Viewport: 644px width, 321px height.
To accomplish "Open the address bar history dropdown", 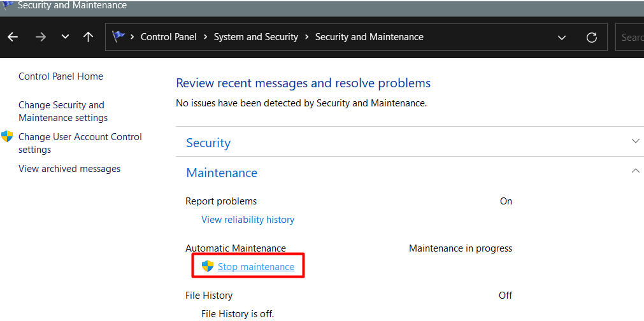I will pyautogui.click(x=561, y=38).
